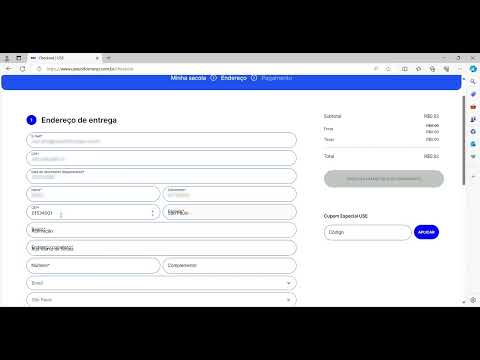Screen dimensions: 480x360
Task: Open the sidebar tools briefcase icon
Action: point(473,107)
